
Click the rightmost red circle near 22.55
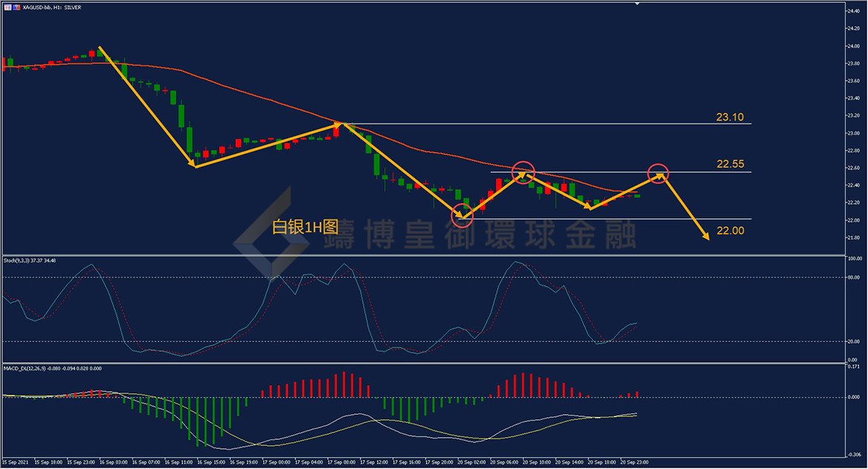657,174
